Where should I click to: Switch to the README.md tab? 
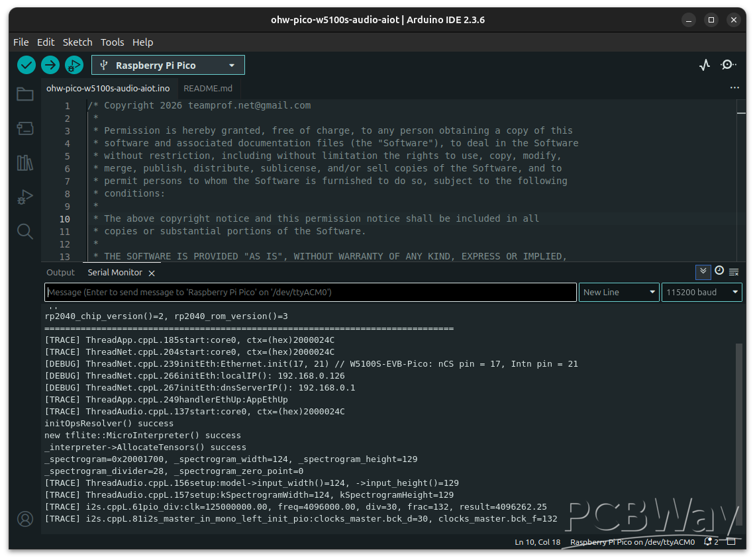208,88
